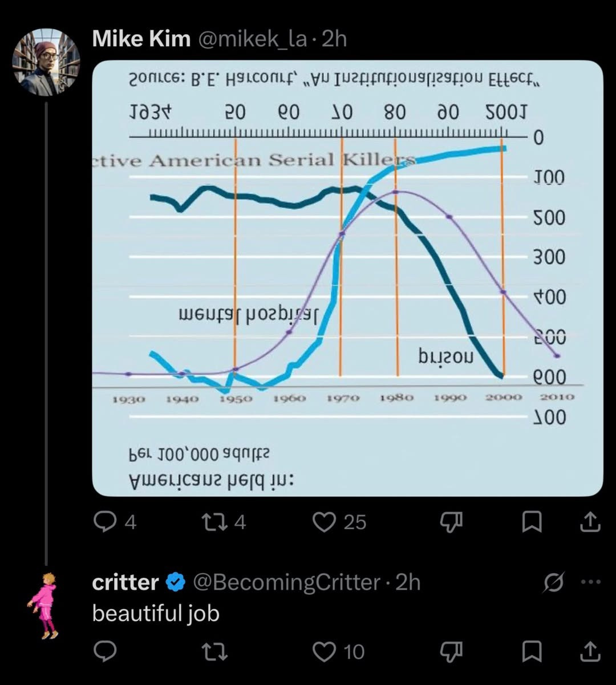Reply to Mike Kim's tweet
This screenshot has height=685, width=616.
tap(104, 522)
